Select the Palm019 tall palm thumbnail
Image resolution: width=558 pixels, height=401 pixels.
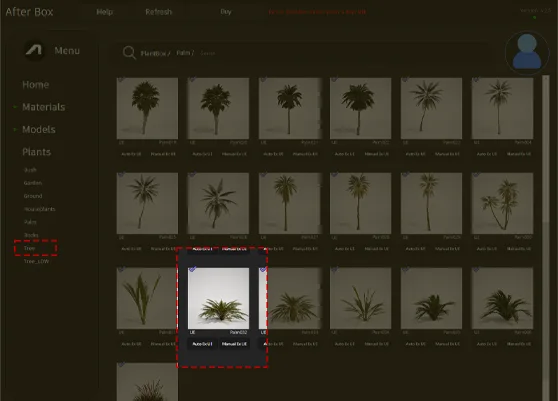pos(147,108)
